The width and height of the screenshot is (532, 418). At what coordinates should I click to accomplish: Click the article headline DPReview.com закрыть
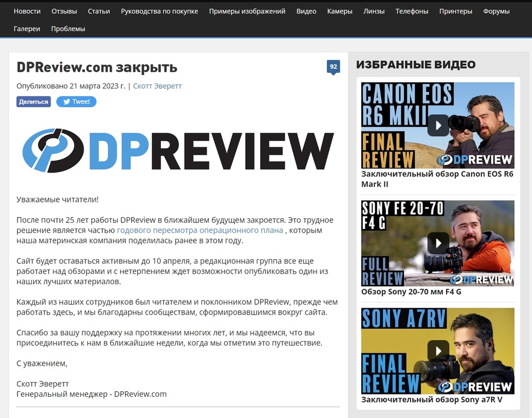click(x=97, y=67)
